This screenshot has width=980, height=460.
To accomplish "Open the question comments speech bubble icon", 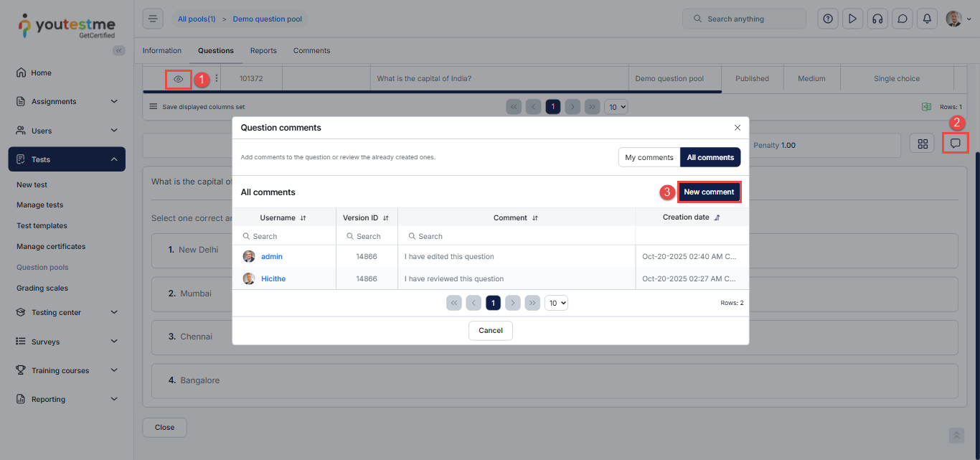I will [x=955, y=144].
